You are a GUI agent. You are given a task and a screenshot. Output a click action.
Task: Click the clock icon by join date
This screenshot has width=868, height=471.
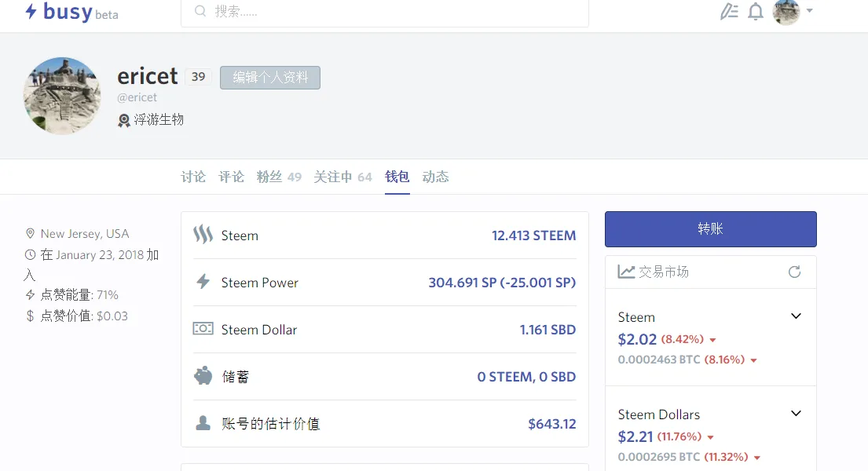point(30,254)
